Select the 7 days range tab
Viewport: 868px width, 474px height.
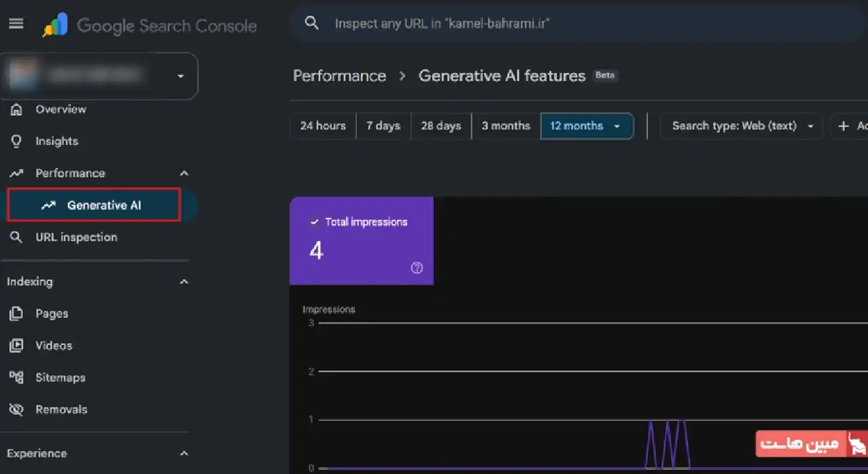383,126
